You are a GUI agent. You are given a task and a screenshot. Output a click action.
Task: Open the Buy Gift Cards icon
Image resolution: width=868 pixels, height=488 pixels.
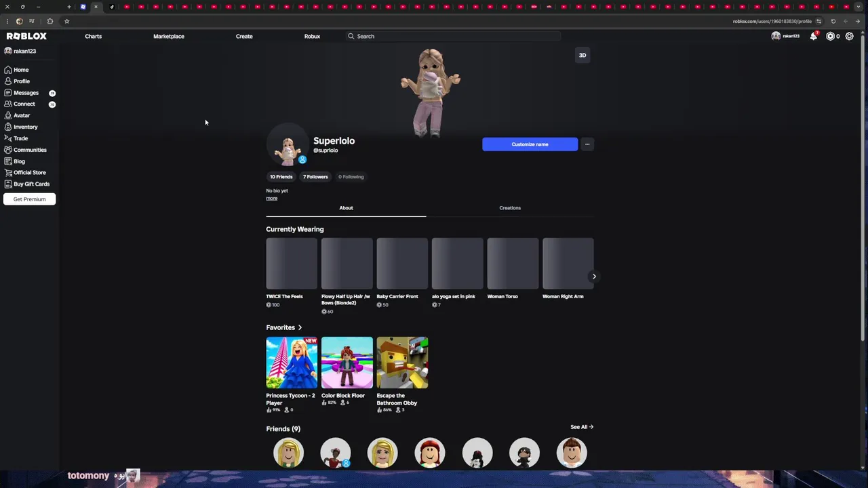pos(8,184)
